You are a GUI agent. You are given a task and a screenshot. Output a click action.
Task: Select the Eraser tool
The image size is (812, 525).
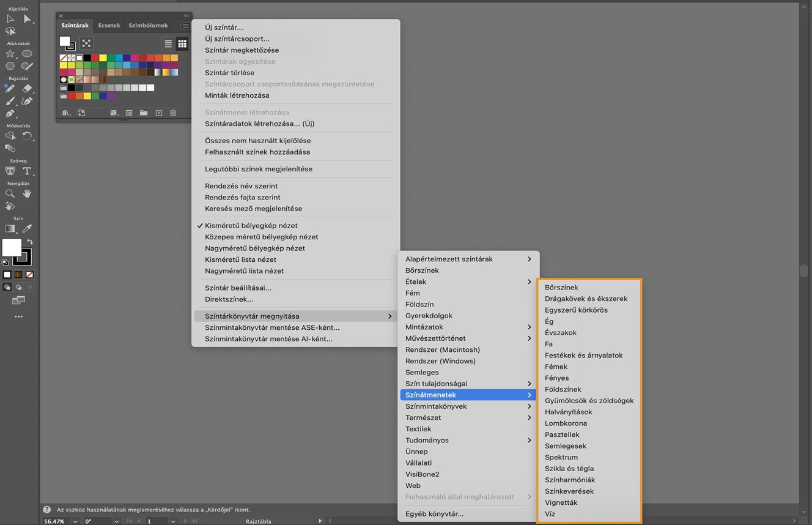point(27,89)
